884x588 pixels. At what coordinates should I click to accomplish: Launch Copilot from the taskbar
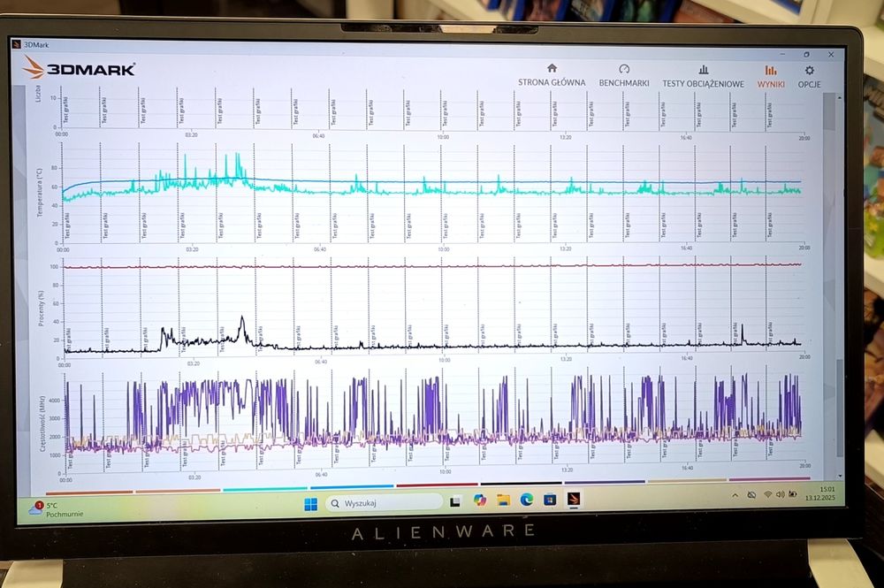click(x=480, y=500)
